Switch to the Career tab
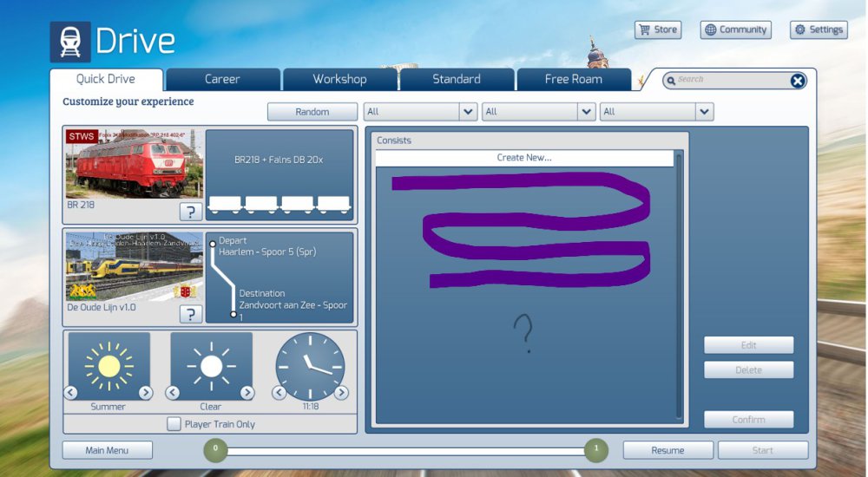868x477 pixels. (x=222, y=79)
